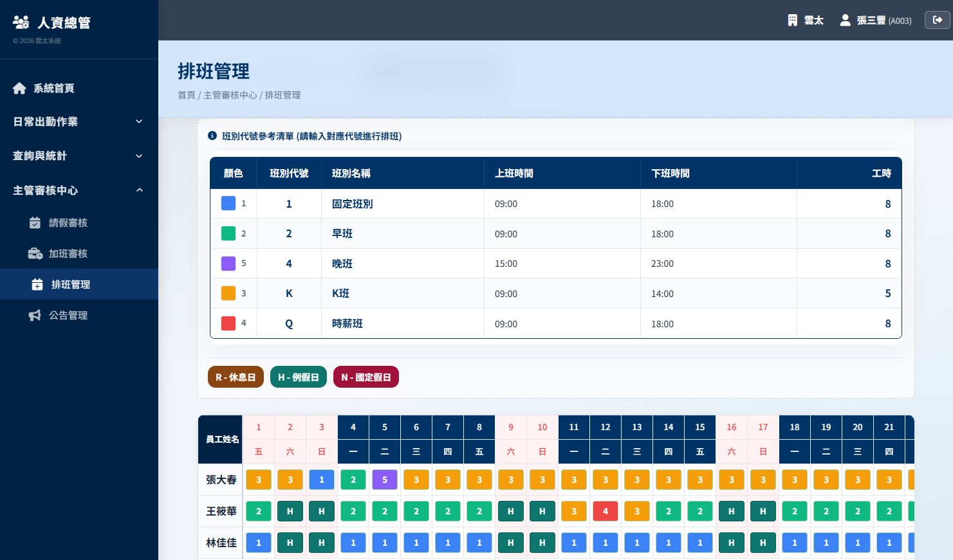Expand the 查詢與統計 menu chevron
Viewport: 953px width, 560px height.
pyautogui.click(x=139, y=156)
